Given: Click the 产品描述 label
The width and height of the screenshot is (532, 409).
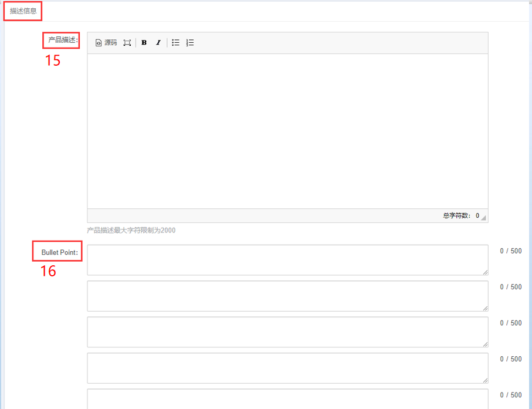Looking at the screenshot, I should click(x=63, y=40).
